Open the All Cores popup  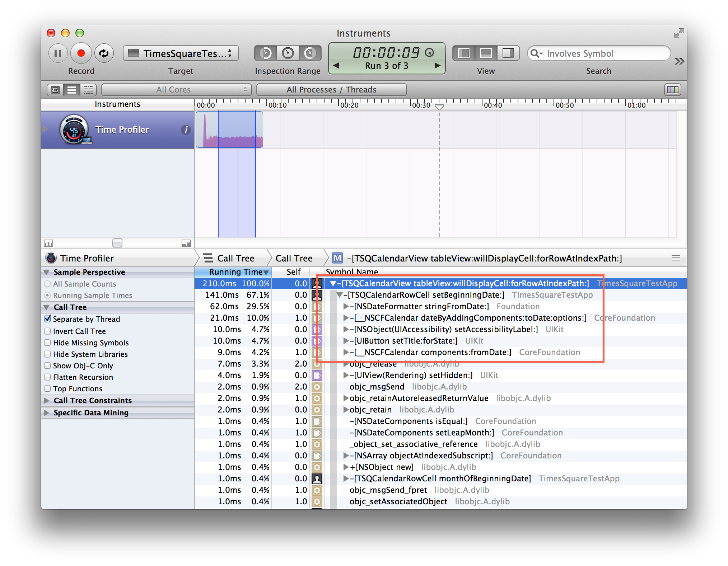[x=176, y=90]
